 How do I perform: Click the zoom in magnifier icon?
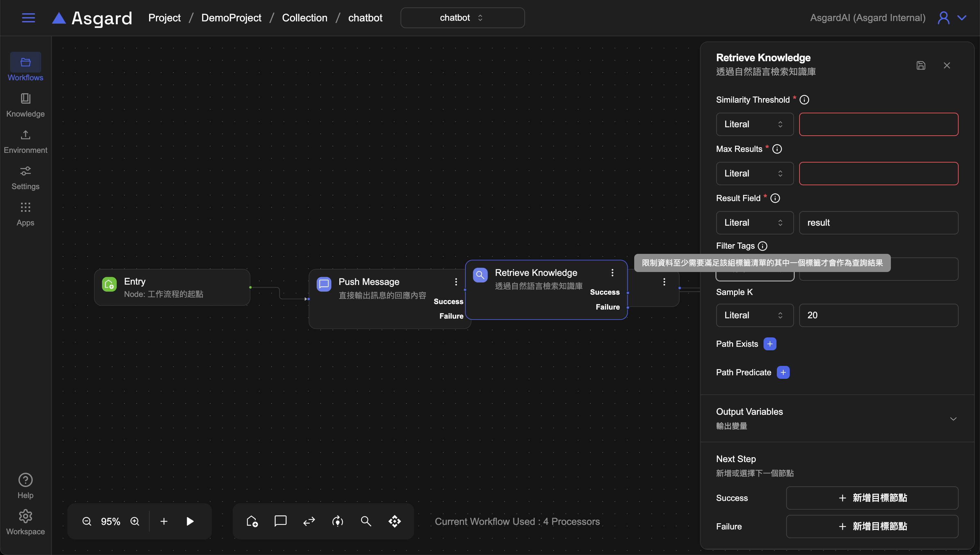tap(135, 521)
